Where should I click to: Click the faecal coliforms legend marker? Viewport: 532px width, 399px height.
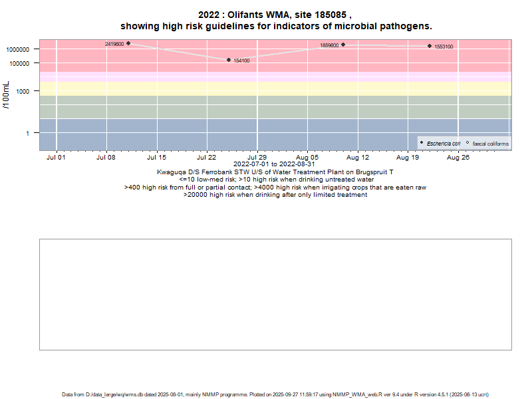[x=467, y=143]
